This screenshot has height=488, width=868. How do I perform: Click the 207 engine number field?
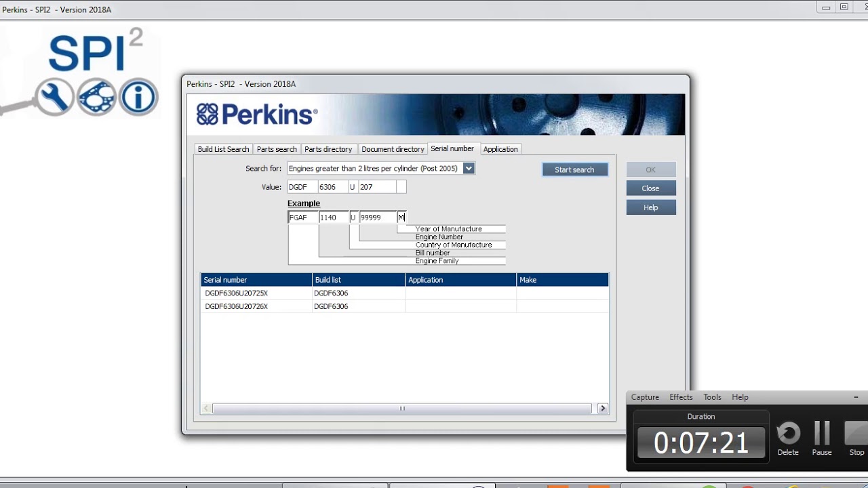377,187
